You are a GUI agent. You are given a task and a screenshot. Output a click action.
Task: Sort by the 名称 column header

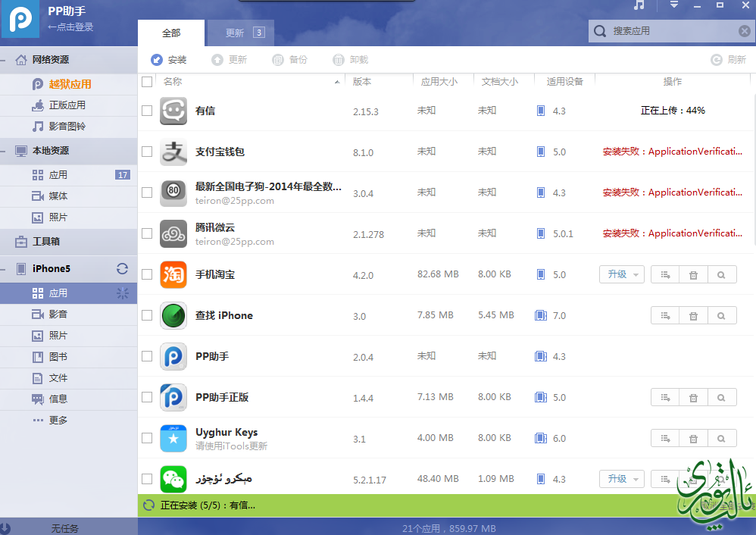tap(251, 82)
